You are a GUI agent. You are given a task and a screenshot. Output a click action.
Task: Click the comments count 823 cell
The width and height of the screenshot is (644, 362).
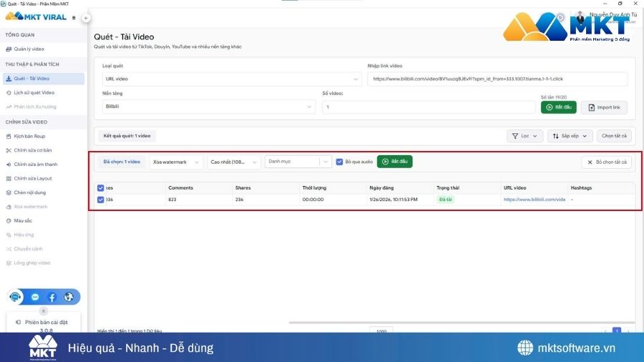tap(172, 200)
